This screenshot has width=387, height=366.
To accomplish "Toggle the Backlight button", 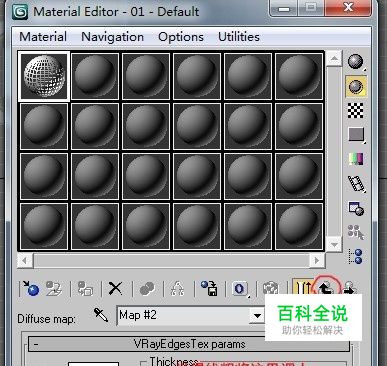I will (x=356, y=86).
